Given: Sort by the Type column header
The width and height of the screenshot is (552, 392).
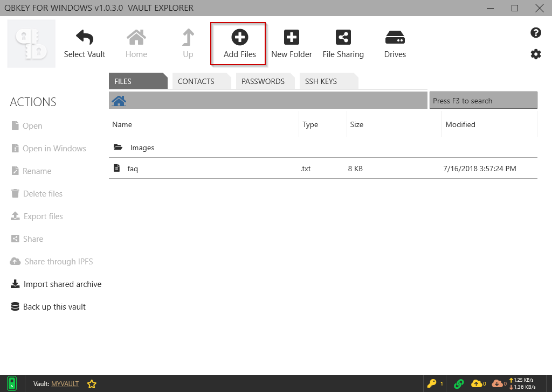Looking at the screenshot, I should pos(310,124).
